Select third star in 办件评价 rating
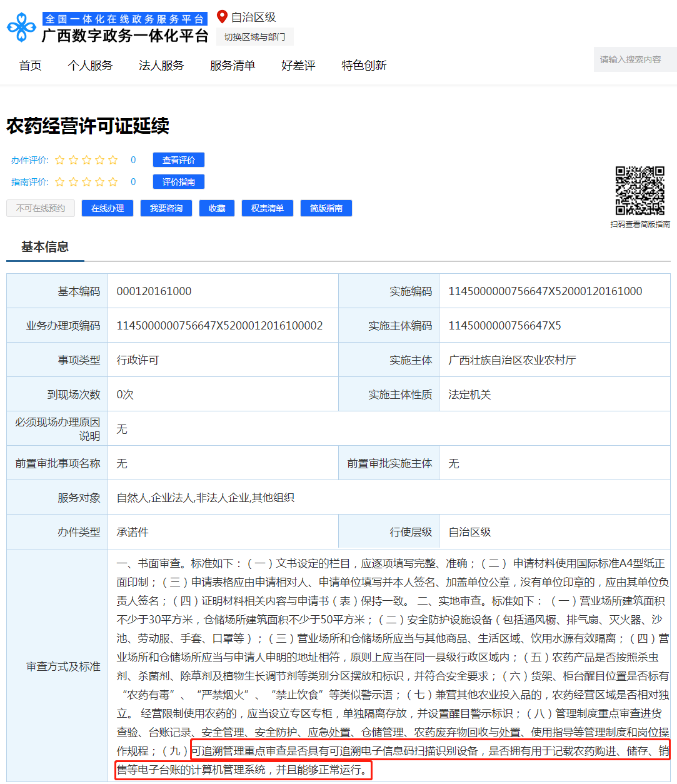Screen dimensions: 677x784 point(86,160)
